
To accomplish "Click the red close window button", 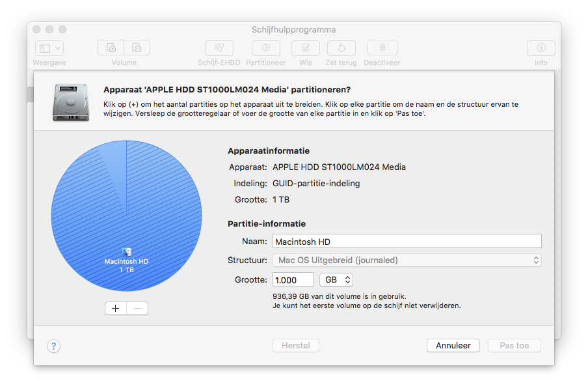I will [x=36, y=29].
